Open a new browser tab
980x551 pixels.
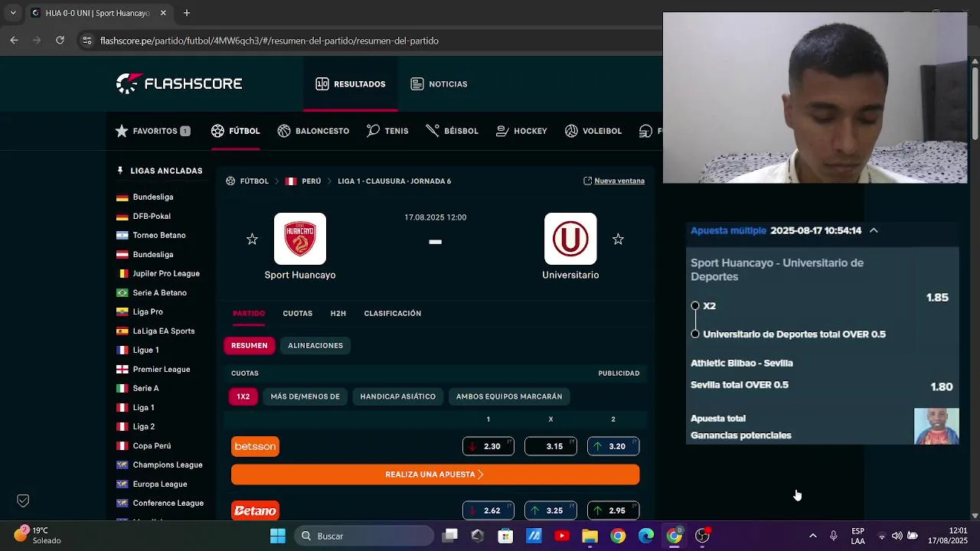coord(187,13)
